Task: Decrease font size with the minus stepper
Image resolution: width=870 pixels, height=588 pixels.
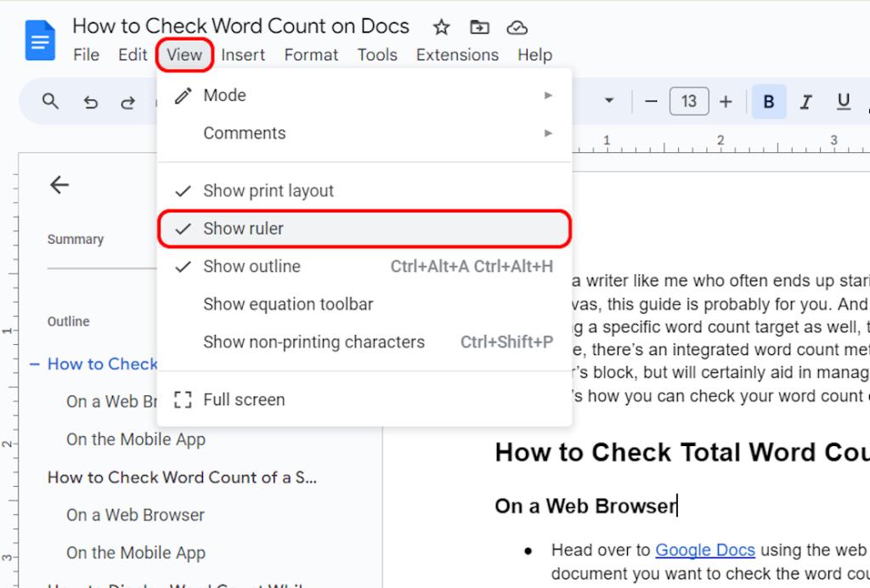Action: 652,101
